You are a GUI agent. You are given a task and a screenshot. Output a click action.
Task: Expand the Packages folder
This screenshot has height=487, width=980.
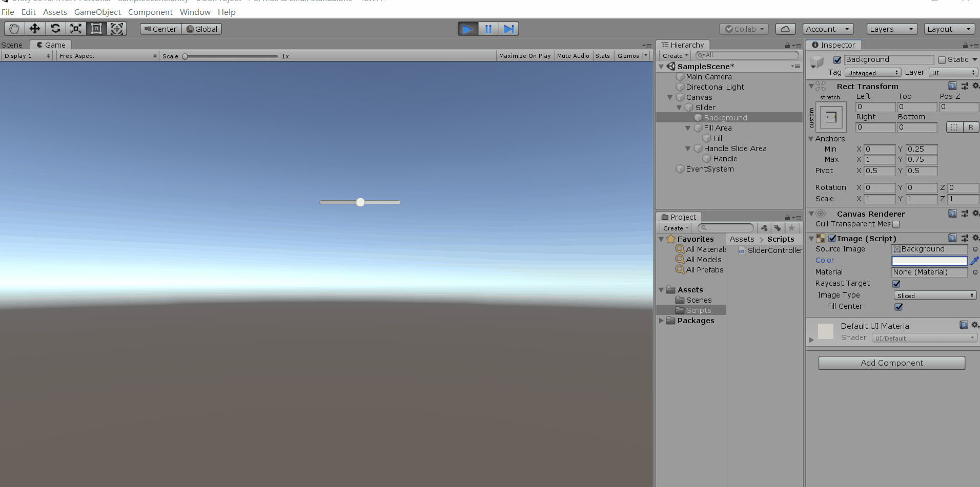pos(661,321)
